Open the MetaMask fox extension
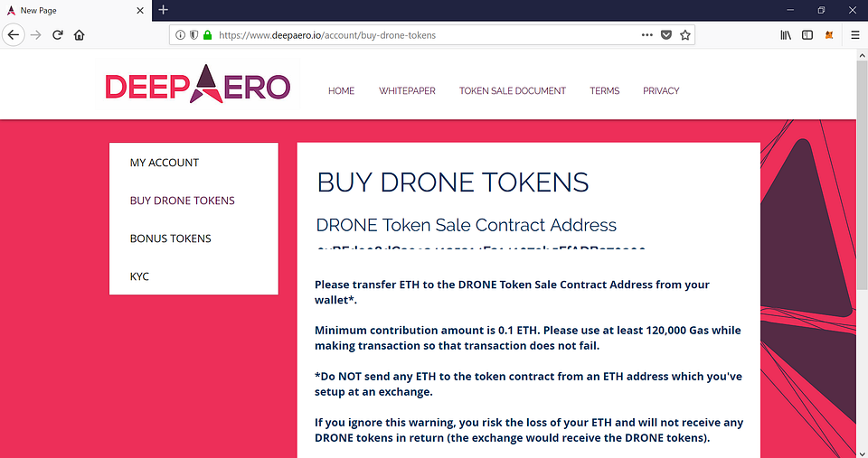 tap(829, 35)
